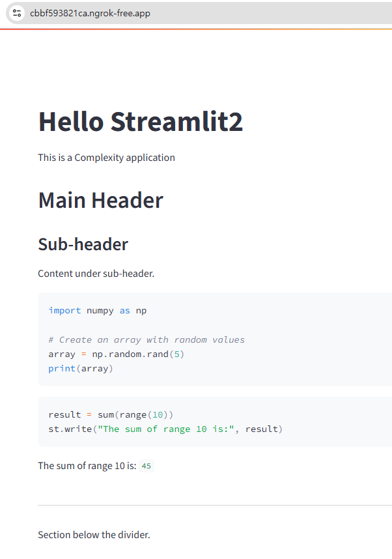Select the URL cbbf593821ca.ngrok-free.app in address bar
Screen dimensions: 392x559
click(x=90, y=13)
